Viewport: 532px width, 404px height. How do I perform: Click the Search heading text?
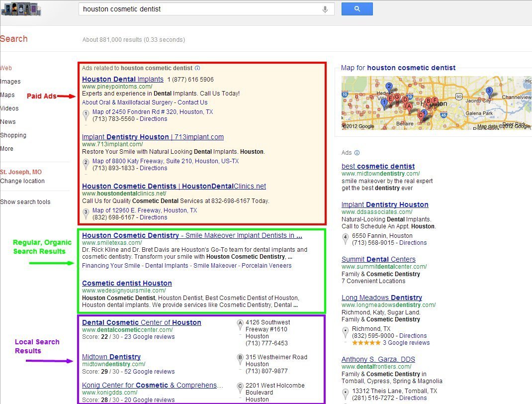click(x=13, y=39)
